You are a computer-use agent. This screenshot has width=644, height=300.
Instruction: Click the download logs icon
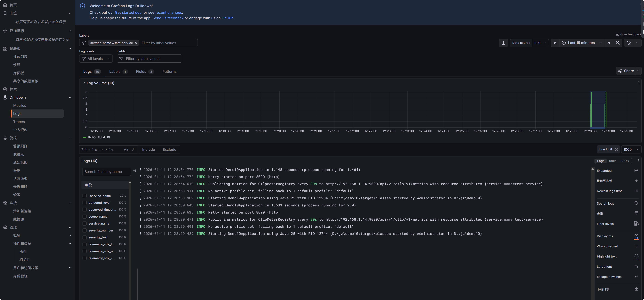(636, 289)
